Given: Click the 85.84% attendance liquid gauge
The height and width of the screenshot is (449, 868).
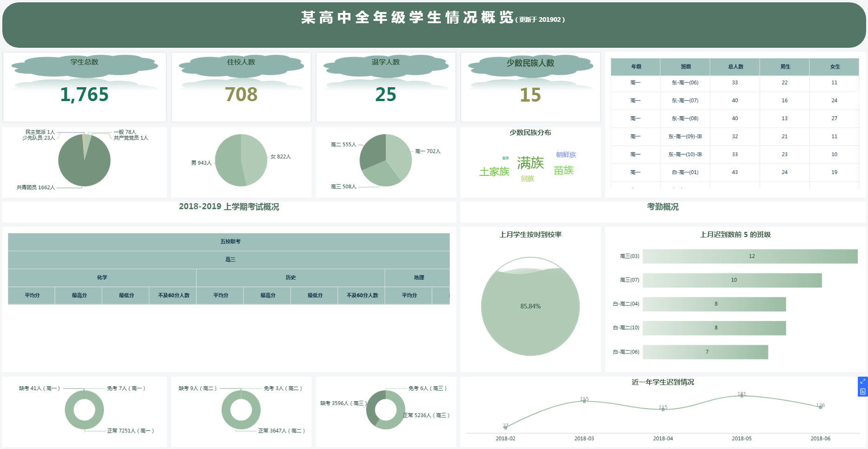Looking at the screenshot, I should [530, 306].
